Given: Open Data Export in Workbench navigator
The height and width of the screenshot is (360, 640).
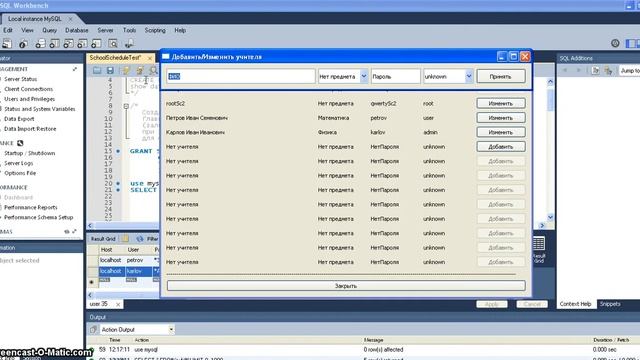Looking at the screenshot, I should point(19,119).
